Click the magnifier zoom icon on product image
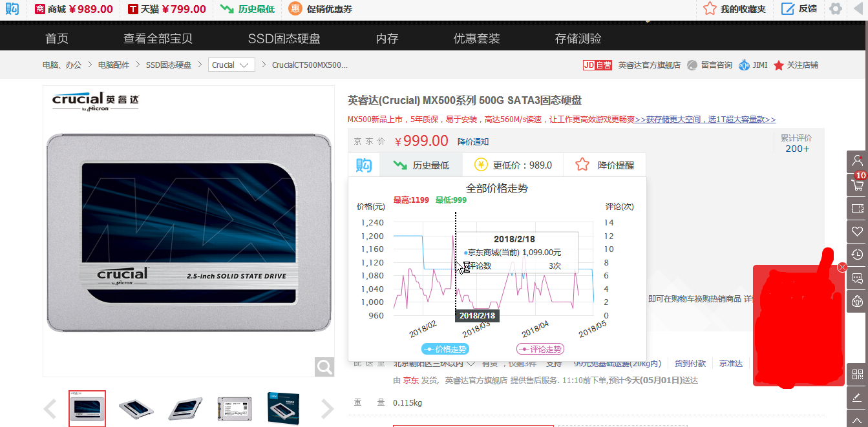Viewport: 868px width, 427px height. [324, 367]
